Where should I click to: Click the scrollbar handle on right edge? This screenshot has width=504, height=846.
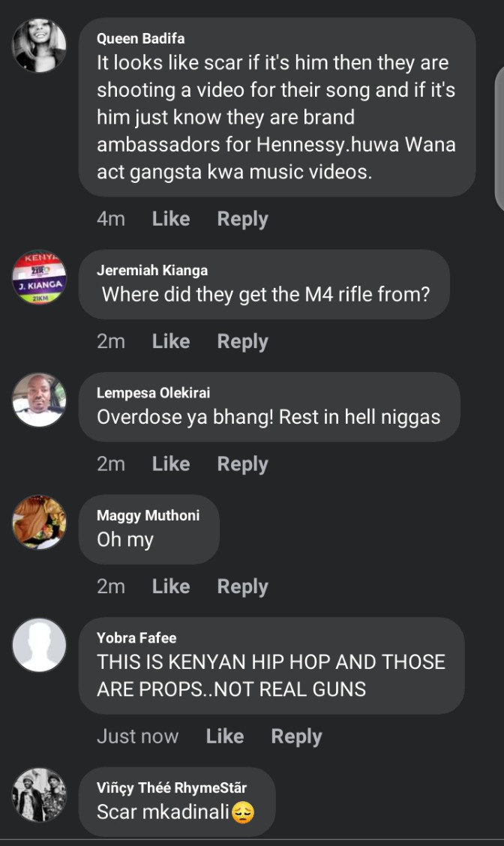tap(499, 141)
